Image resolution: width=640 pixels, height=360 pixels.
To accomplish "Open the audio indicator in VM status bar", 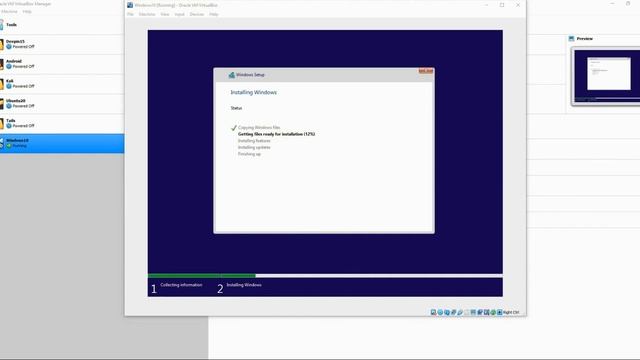I will click(x=447, y=312).
